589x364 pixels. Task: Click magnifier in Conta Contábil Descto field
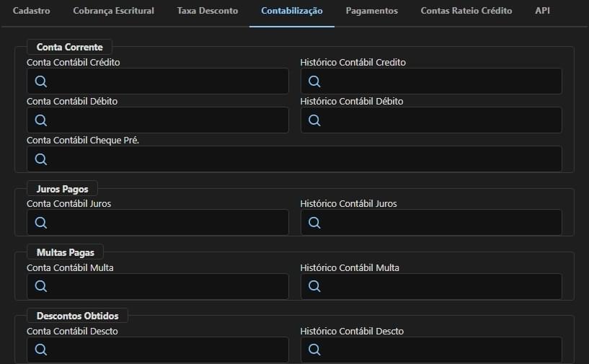(x=41, y=350)
